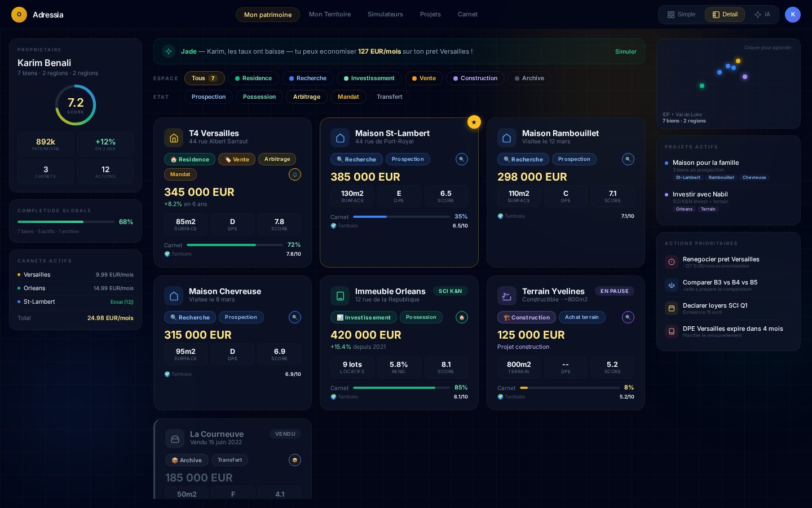
Task: Enlarge the IDF territory map thumbnail
Action: click(x=729, y=84)
